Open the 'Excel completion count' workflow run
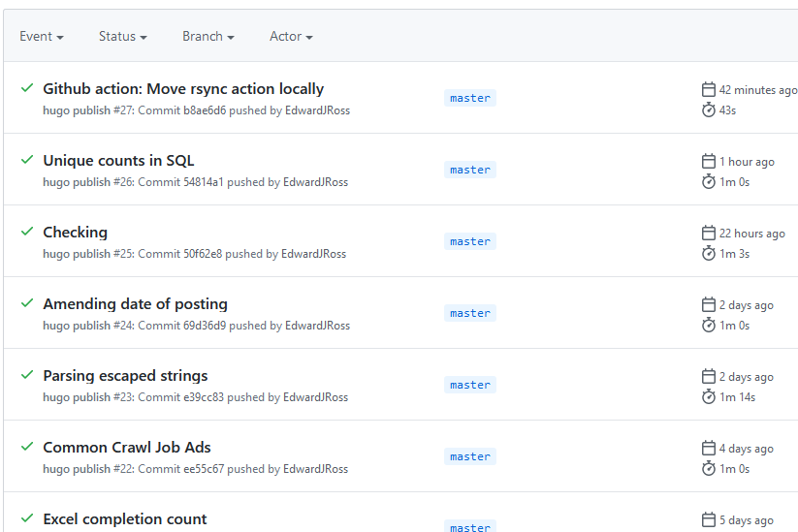The width and height of the screenshot is (798, 532). (125, 519)
